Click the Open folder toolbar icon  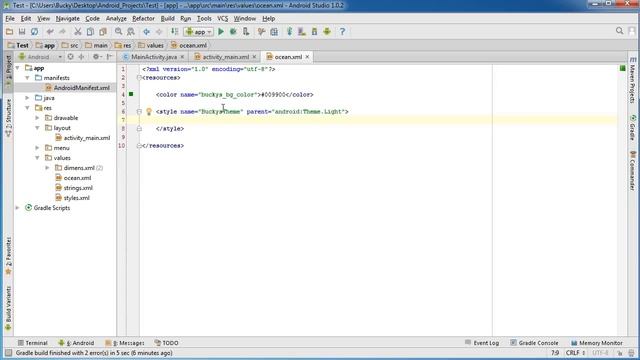click(x=9, y=31)
